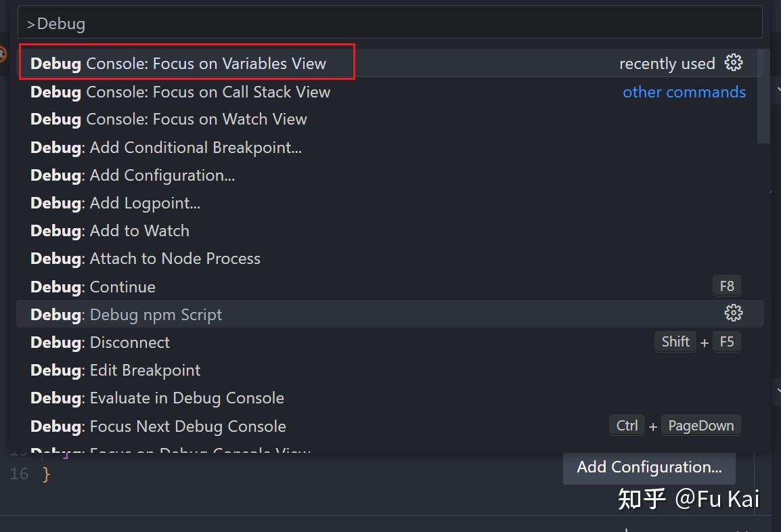Viewport: 781px width, 532px height.
Task: Choose Debug Console: Focus on Watch View
Action: [x=168, y=119]
